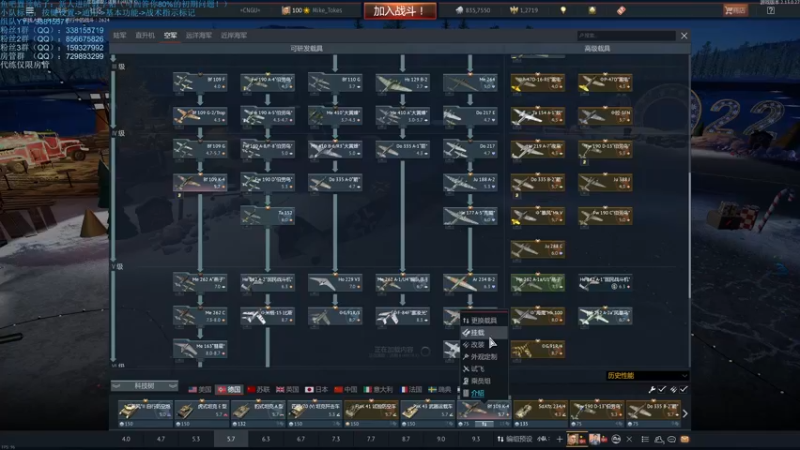
Task: Select the Do 217 E bomber card
Action: click(x=470, y=116)
